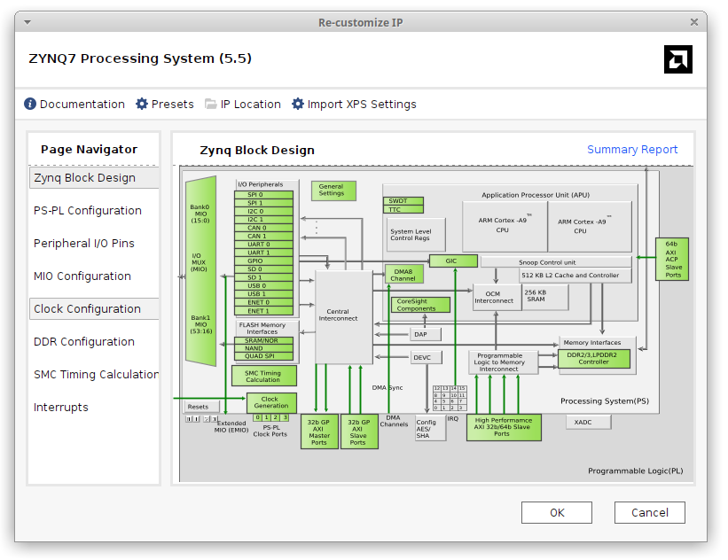Select the I2C 0 peripheral block

[263, 211]
